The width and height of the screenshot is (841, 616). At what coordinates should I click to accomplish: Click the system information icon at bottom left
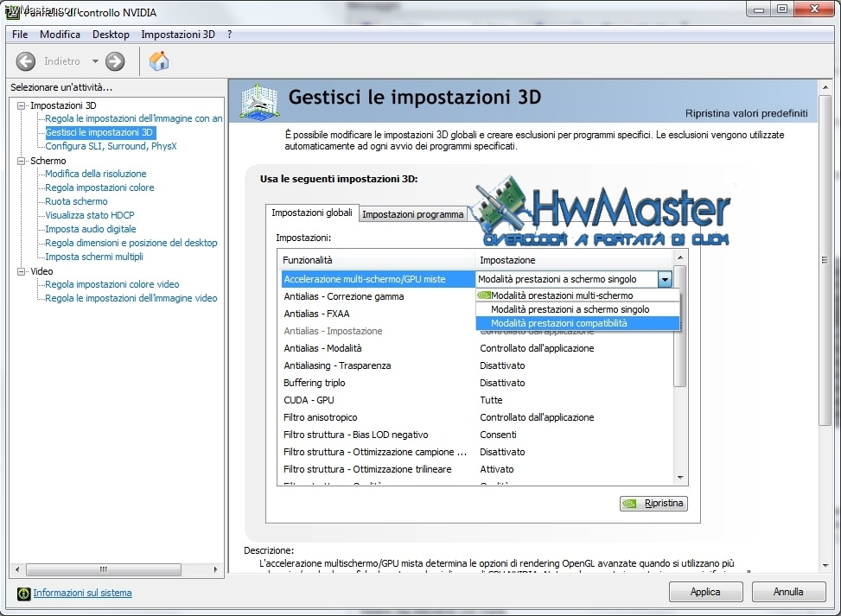pos(23,593)
